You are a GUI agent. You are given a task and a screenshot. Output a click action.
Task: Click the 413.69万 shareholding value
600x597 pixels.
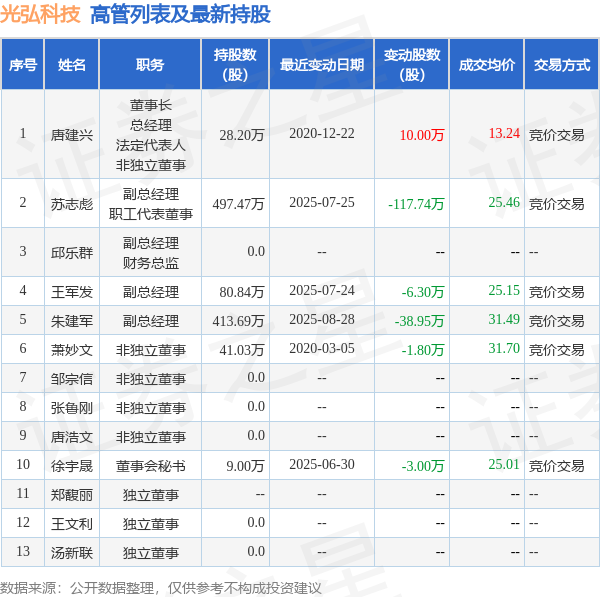[238, 321]
